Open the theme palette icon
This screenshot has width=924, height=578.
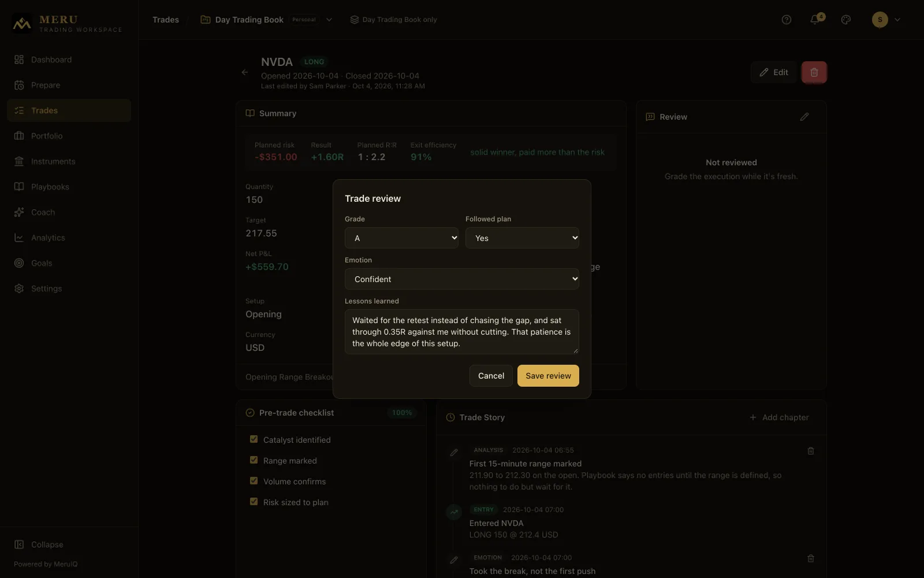[846, 20]
